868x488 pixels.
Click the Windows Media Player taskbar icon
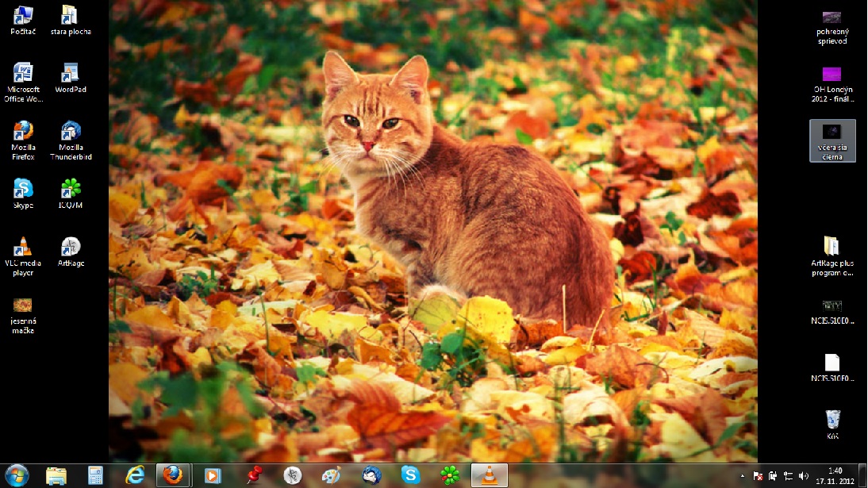coord(212,475)
